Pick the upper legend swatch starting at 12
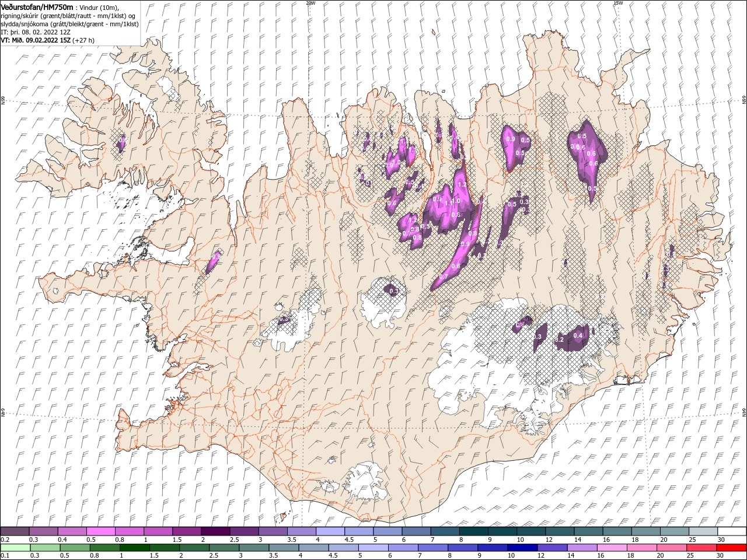The image size is (747, 560). (x=560, y=531)
